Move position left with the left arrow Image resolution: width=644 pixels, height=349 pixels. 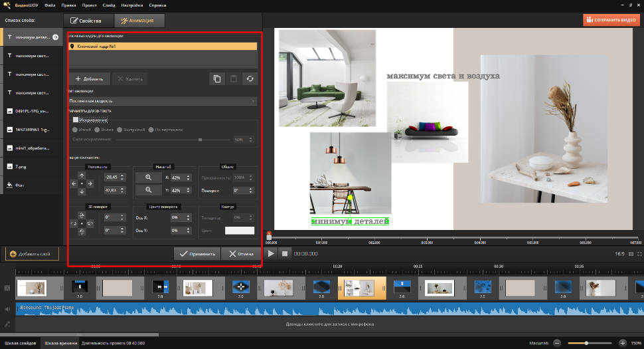coord(74,183)
